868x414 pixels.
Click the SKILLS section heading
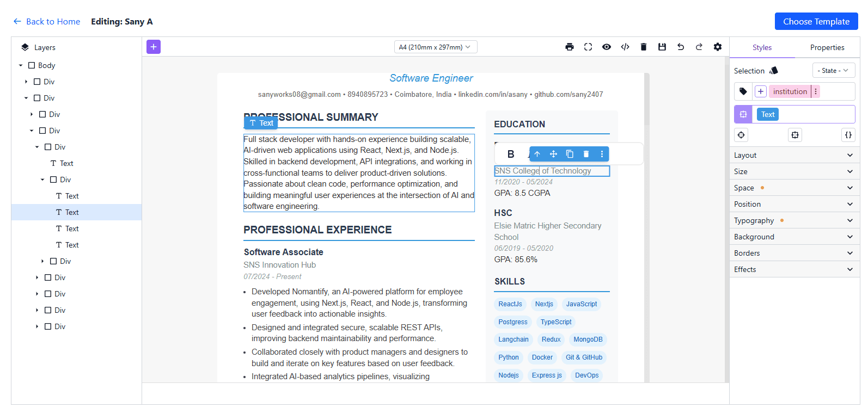coord(509,281)
